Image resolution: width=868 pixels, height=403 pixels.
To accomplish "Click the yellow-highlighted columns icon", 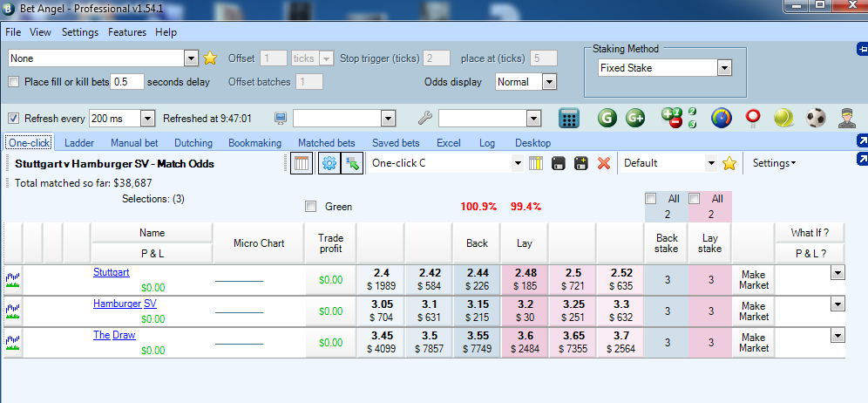I will pyautogui.click(x=535, y=163).
